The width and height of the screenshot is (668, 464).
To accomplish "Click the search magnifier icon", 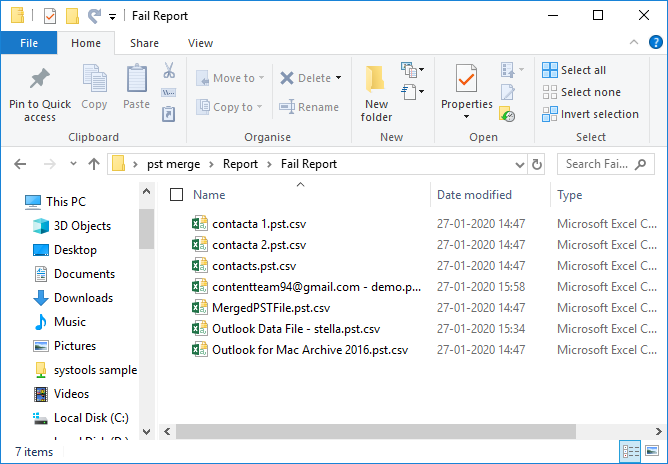I will click(x=640, y=164).
